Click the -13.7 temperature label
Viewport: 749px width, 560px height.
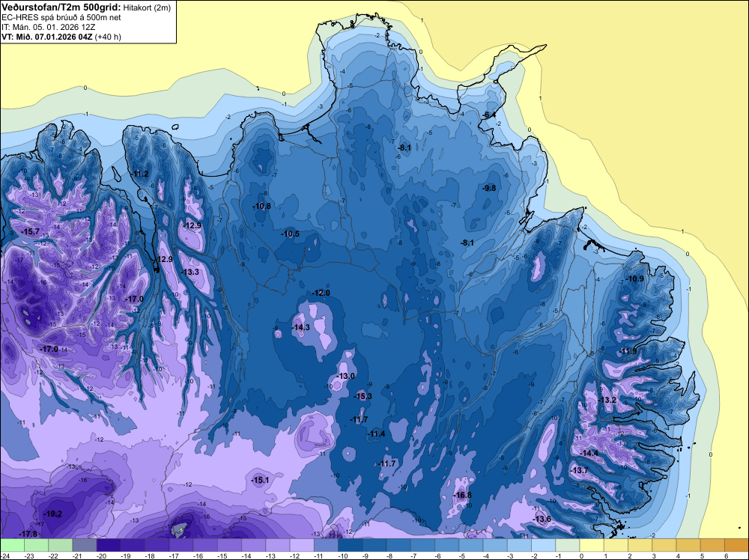click(x=580, y=471)
